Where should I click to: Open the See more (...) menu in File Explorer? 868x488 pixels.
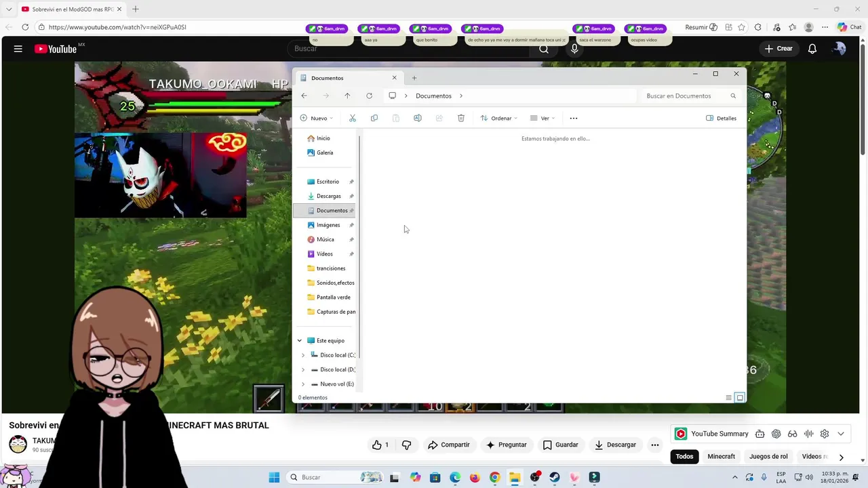[x=574, y=118]
